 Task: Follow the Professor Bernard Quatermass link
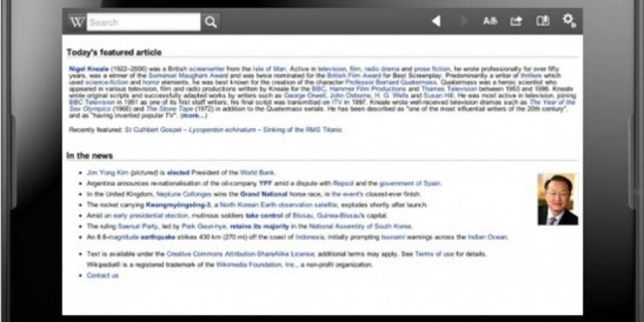click(391, 82)
